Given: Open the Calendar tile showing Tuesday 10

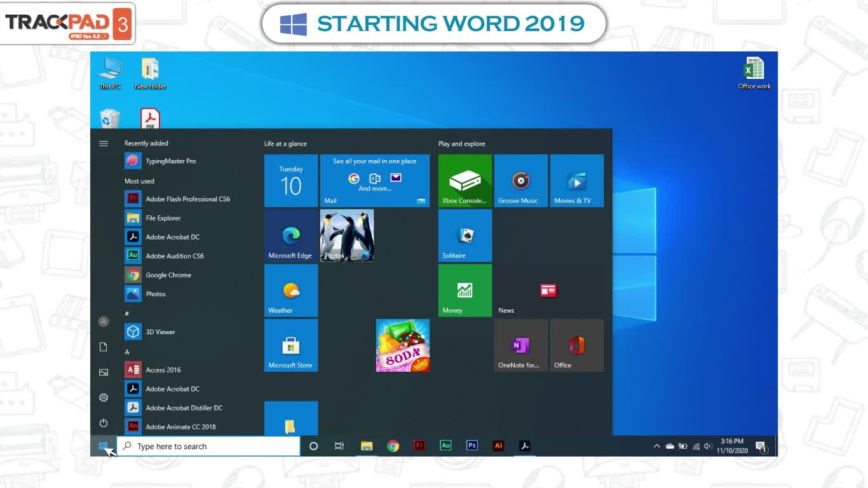Looking at the screenshot, I should tap(291, 180).
